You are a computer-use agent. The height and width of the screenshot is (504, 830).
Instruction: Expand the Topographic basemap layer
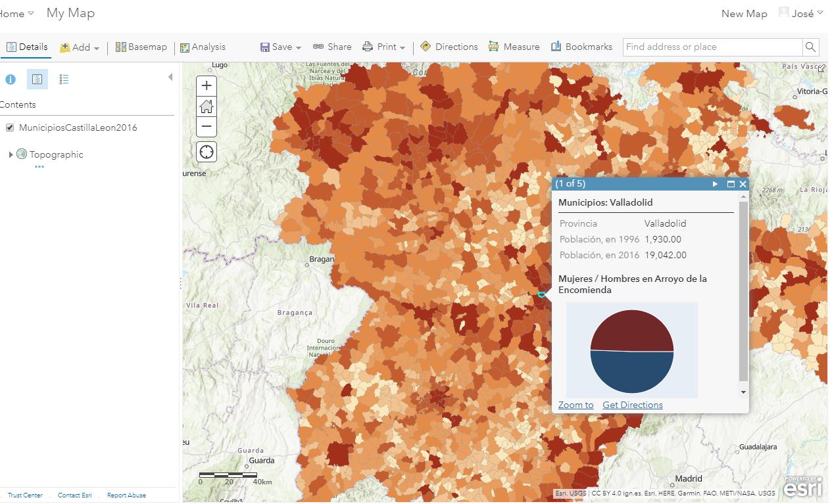[11, 154]
